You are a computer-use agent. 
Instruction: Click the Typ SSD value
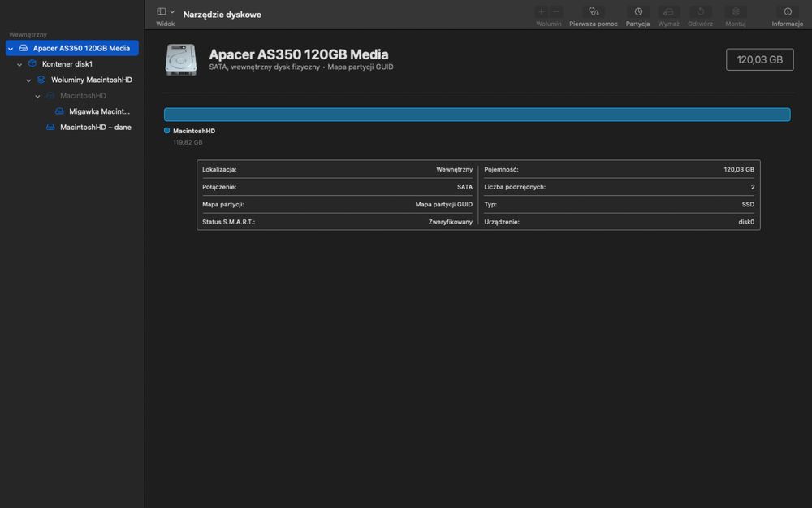pyautogui.click(x=748, y=205)
